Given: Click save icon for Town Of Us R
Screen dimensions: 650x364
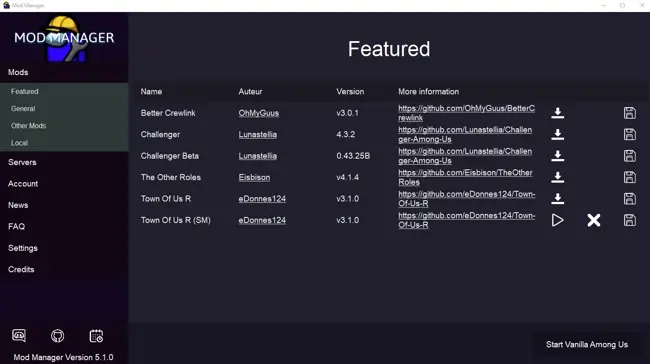Looking at the screenshot, I should coord(630,199).
